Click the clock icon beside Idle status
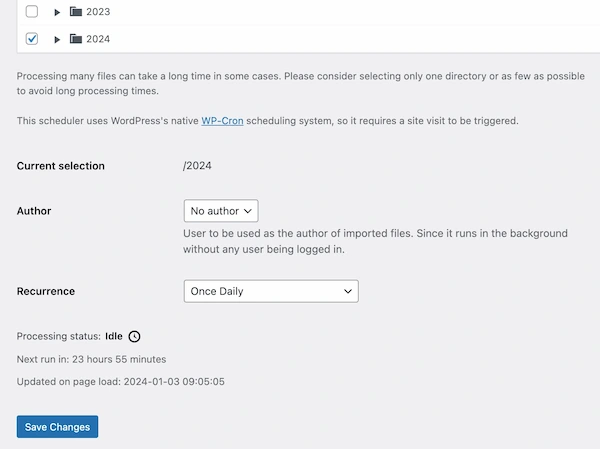The image size is (600, 449). 134,336
